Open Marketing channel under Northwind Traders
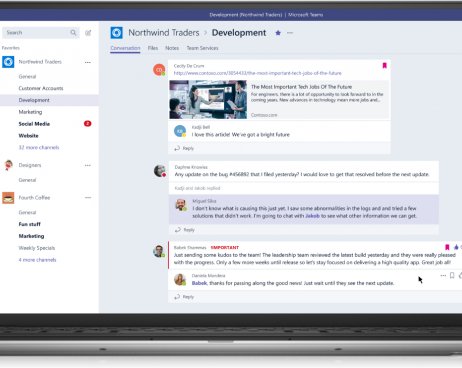 (x=30, y=112)
